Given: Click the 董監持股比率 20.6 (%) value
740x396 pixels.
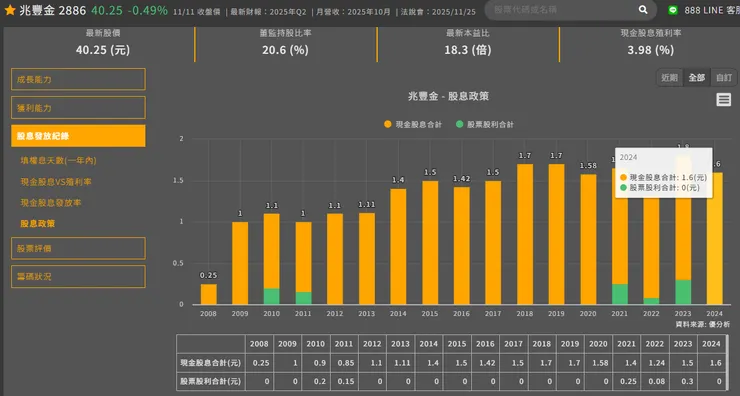Looking at the screenshot, I should tap(285, 50).
